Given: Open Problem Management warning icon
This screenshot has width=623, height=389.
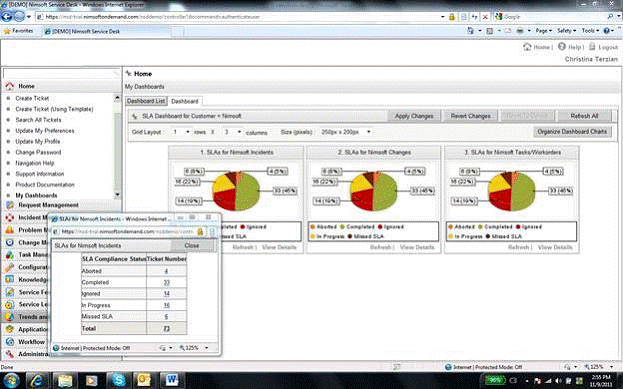Looking at the screenshot, I should pos(10,230).
